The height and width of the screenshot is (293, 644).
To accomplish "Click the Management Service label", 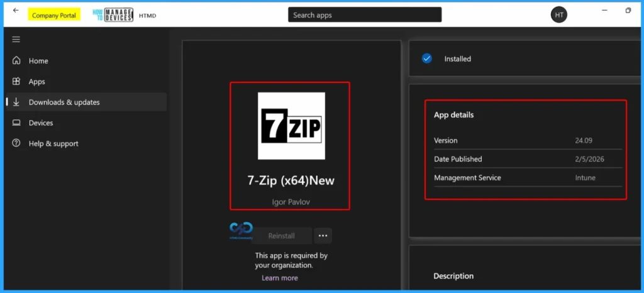I will [x=467, y=178].
